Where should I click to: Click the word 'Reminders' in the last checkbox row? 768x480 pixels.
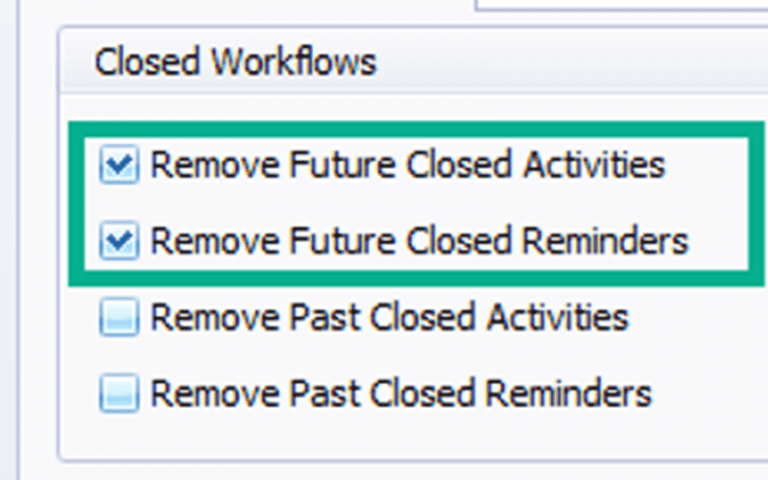click(x=569, y=393)
